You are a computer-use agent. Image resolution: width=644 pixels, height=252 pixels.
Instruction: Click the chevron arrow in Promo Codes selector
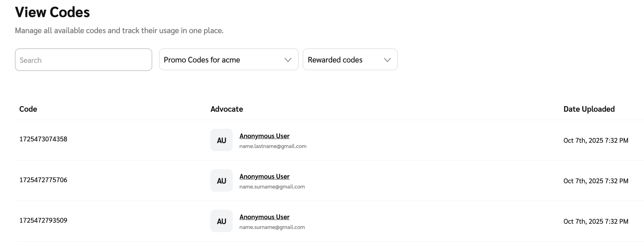click(288, 60)
